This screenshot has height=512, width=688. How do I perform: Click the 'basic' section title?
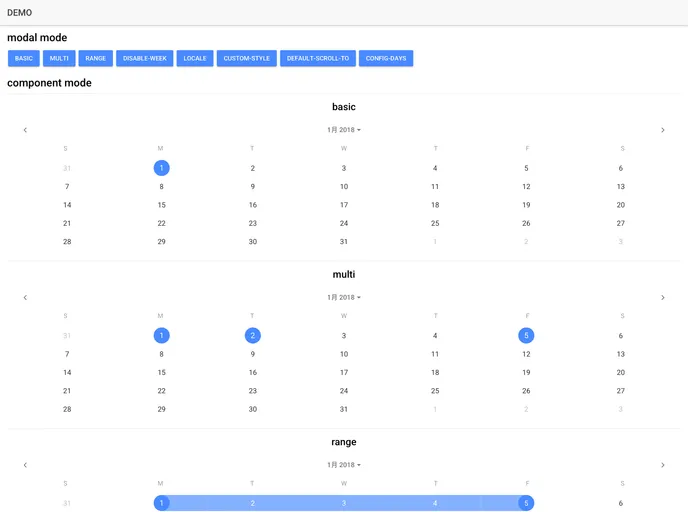tap(344, 107)
